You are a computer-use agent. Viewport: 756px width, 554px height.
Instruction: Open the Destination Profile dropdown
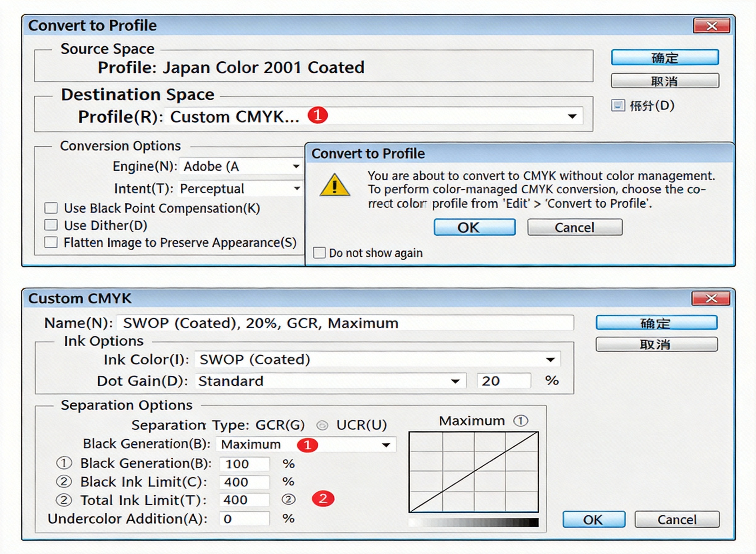click(x=572, y=116)
